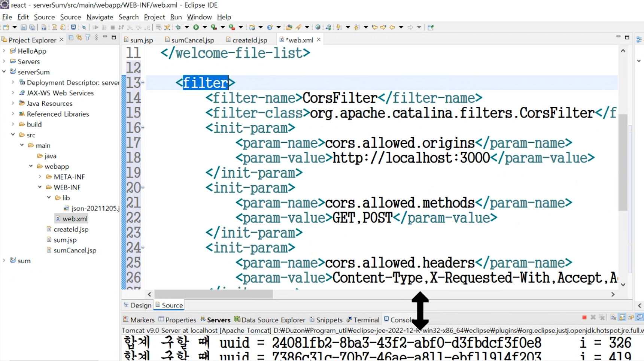Switch to the sum.jsp editor tab
Image resolution: width=644 pixels, height=361 pixels.
pos(139,40)
